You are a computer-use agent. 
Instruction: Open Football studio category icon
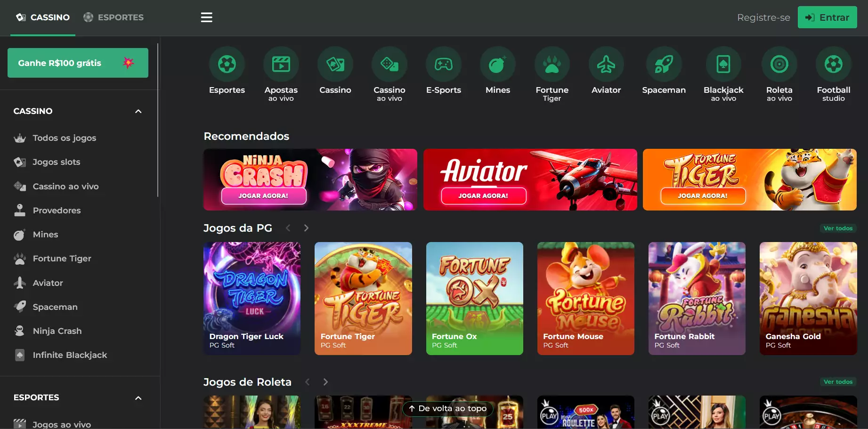[x=833, y=65]
